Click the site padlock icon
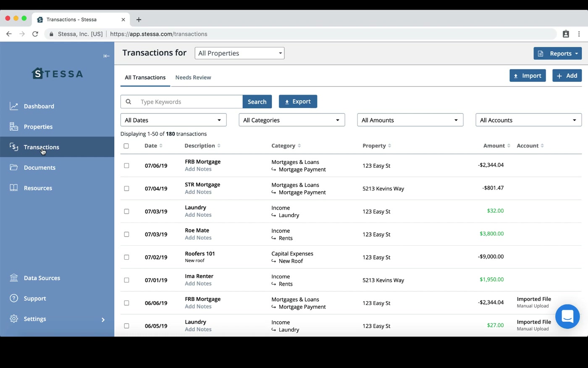The height and width of the screenshot is (368, 588). 51,34
